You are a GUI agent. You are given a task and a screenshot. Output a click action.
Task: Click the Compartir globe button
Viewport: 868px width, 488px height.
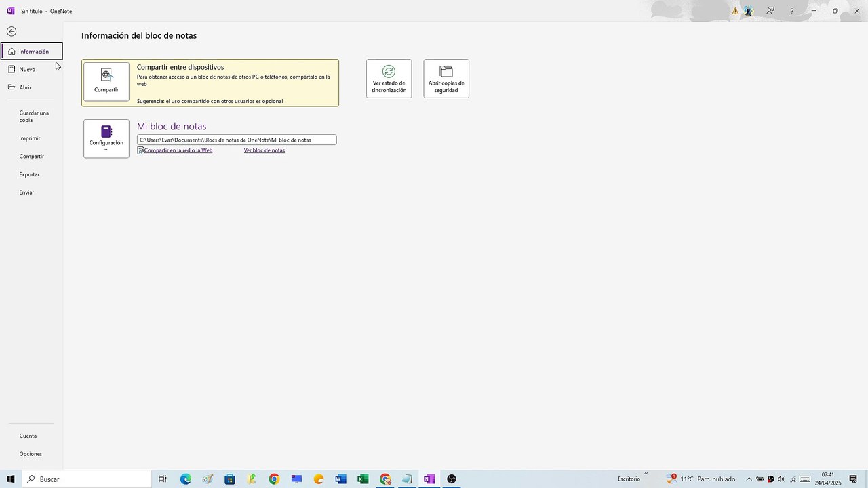click(106, 82)
